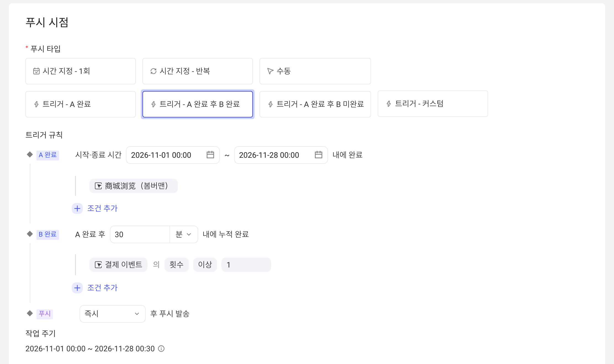
Task: Select push type 시간 지정 - 1회
Action: click(x=81, y=71)
